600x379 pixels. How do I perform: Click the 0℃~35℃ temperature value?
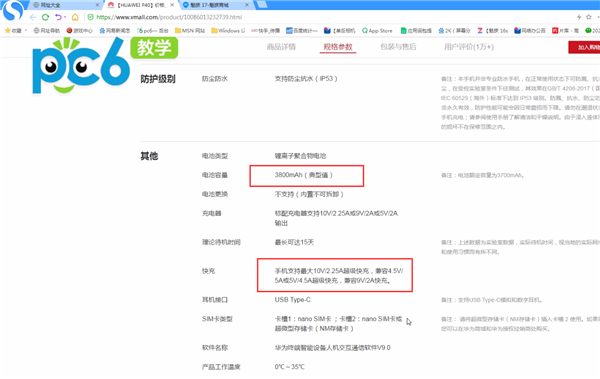coord(290,367)
